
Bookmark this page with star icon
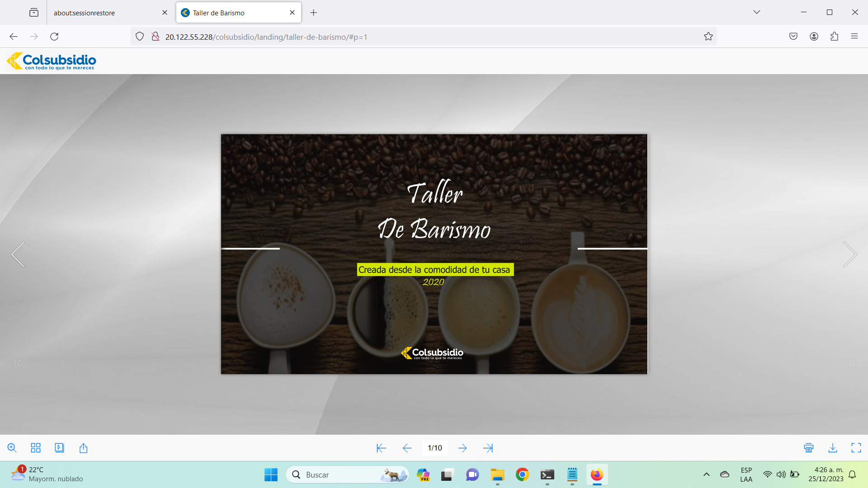pyautogui.click(x=708, y=37)
